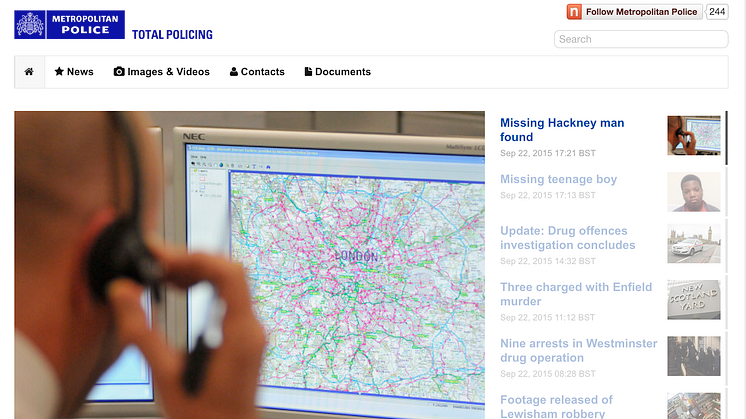
Task: Focus the Search input field
Action: click(641, 39)
